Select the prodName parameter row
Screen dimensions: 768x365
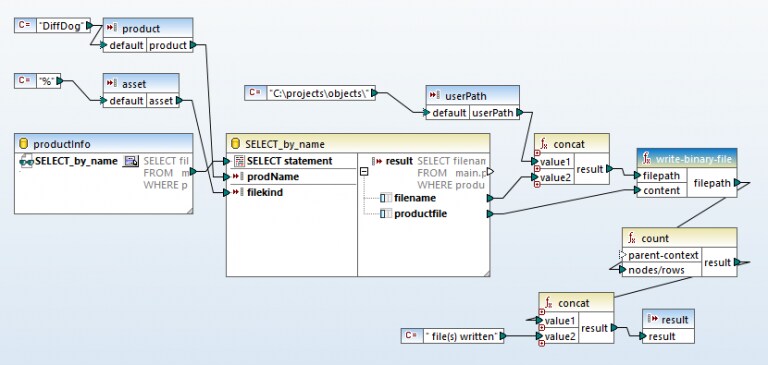coord(291,176)
